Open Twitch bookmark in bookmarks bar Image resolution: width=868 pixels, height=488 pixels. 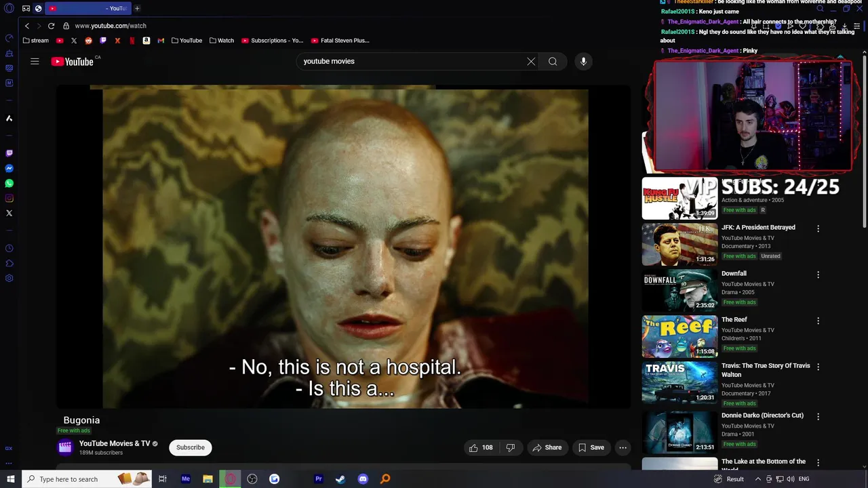pyautogui.click(x=103, y=41)
